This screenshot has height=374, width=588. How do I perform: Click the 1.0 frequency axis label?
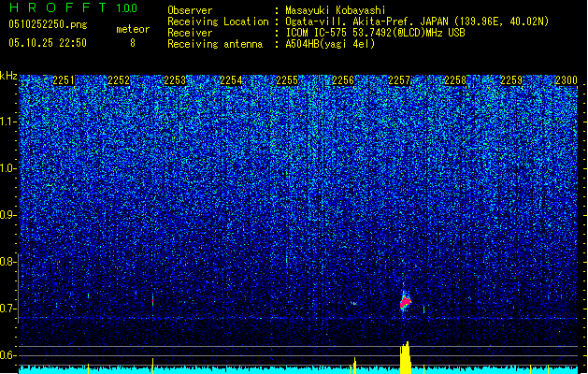point(8,168)
